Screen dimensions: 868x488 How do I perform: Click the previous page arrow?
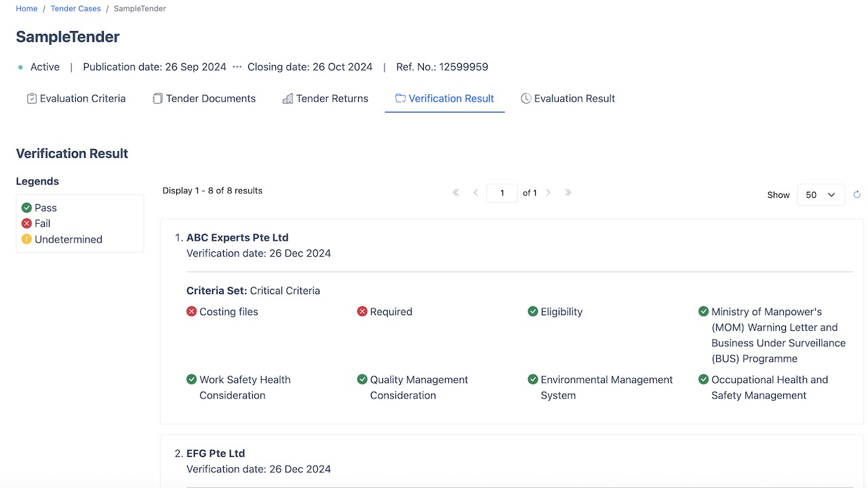tap(476, 192)
